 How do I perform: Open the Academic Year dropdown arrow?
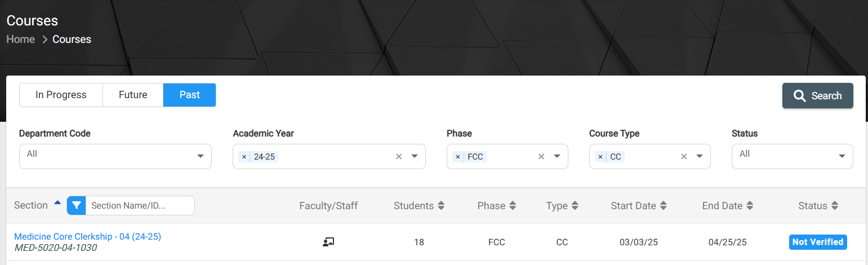pos(415,157)
